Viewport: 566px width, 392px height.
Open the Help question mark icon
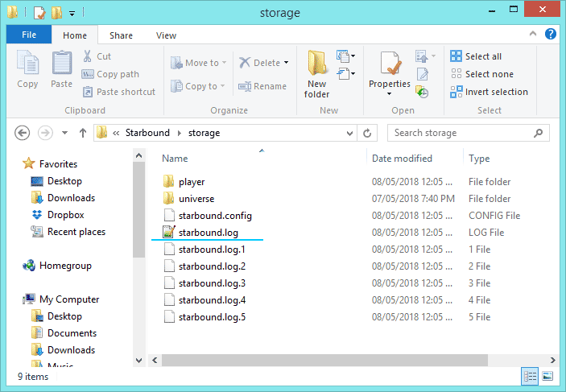(551, 34)
